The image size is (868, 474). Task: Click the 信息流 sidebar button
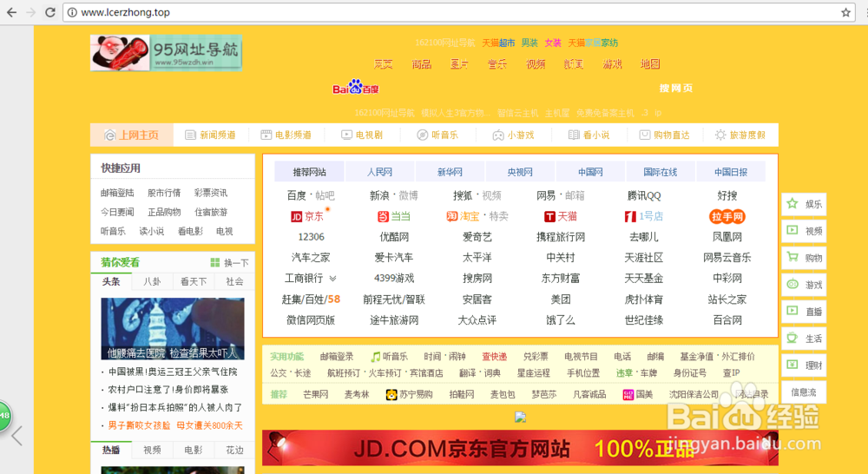point(804,392)
